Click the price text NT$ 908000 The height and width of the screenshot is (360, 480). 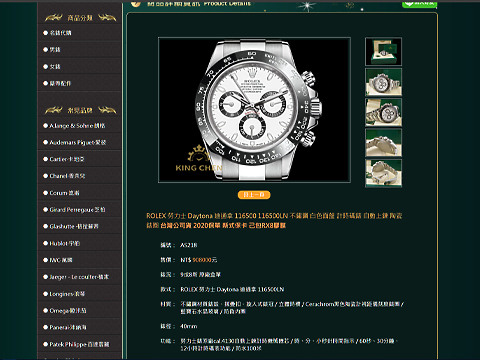(x=199, y=260)
